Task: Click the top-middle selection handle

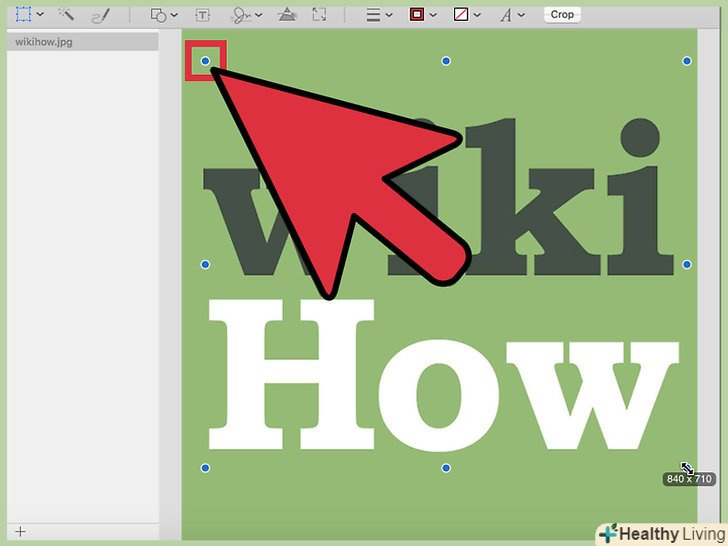Action: pyautogui.click(x=446, y=61)
